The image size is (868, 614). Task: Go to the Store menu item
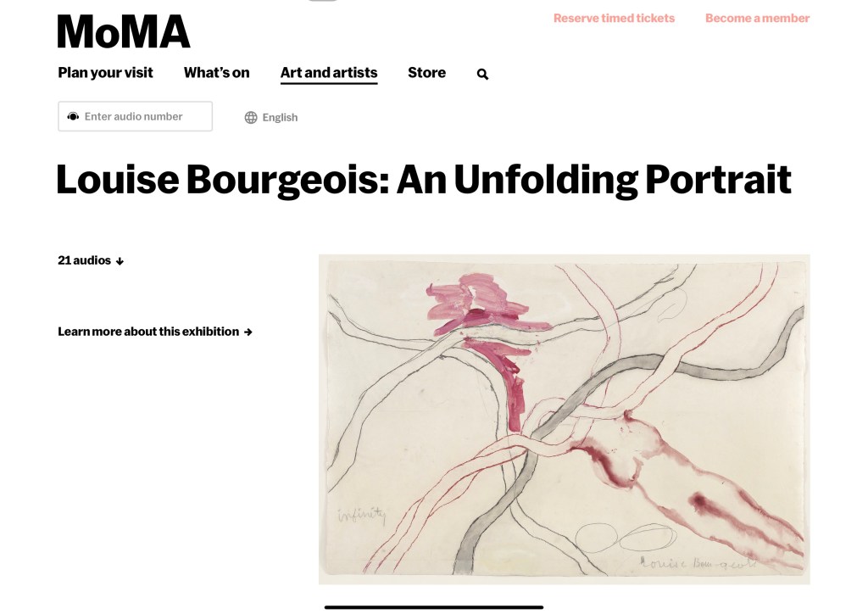click(426, 73)
